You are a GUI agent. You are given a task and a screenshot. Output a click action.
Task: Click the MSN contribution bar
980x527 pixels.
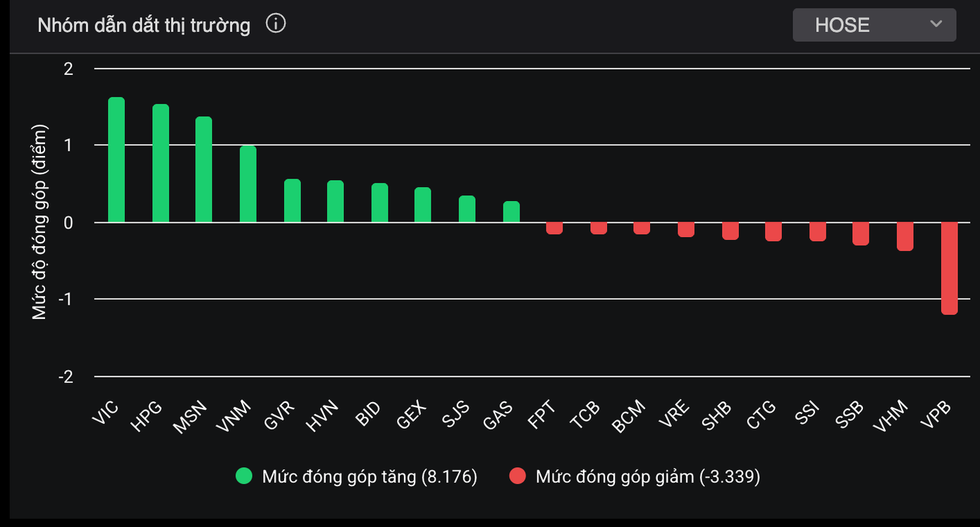204,169
